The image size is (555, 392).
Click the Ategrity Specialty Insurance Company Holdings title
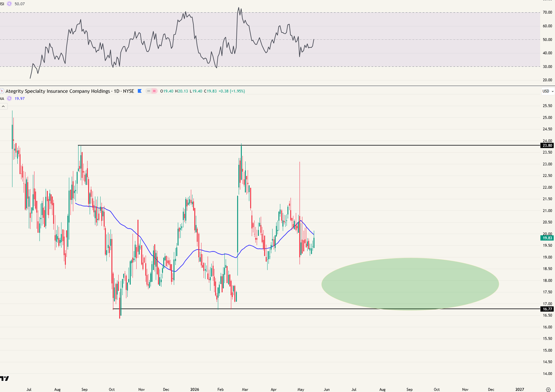[x=58, y=91]
